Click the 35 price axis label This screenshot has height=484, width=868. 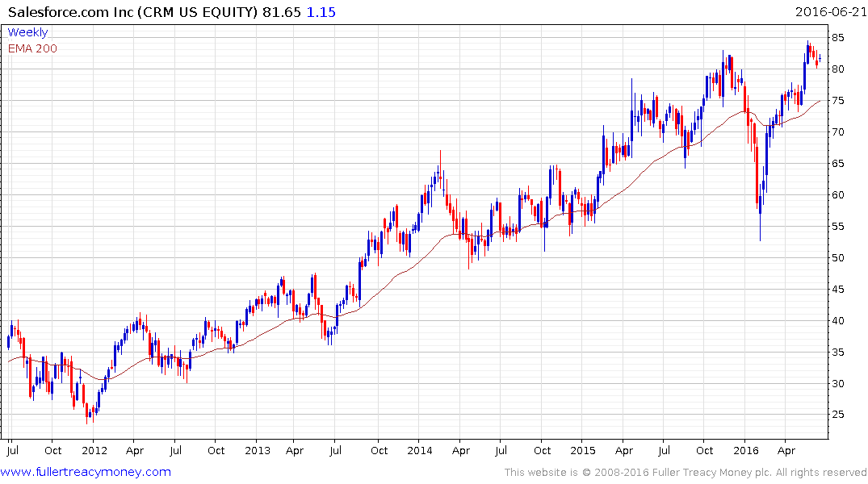tap(837, 353)
